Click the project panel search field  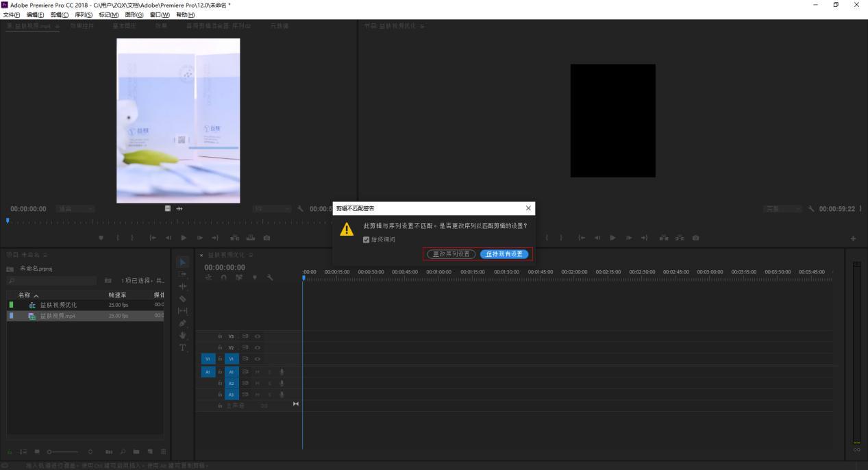click(51, 280)
